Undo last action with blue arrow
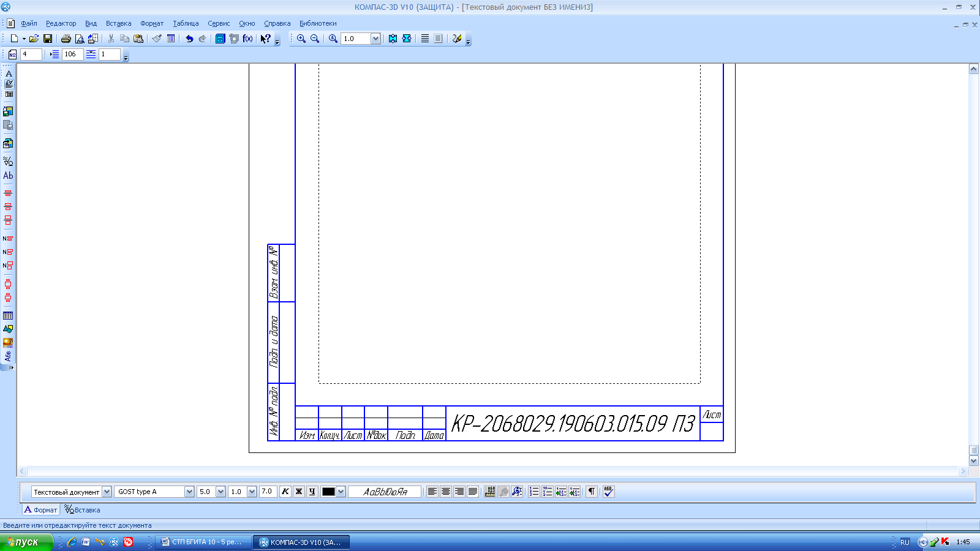This screenshot has height=551, width=980. pos(189,39)
